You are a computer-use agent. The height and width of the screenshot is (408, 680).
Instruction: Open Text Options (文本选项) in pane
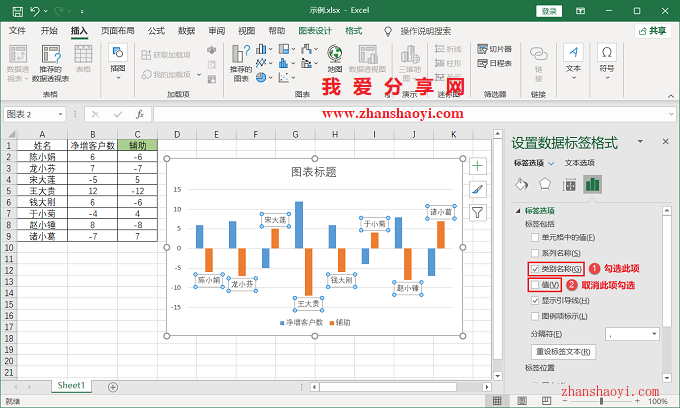pos(579,163)
